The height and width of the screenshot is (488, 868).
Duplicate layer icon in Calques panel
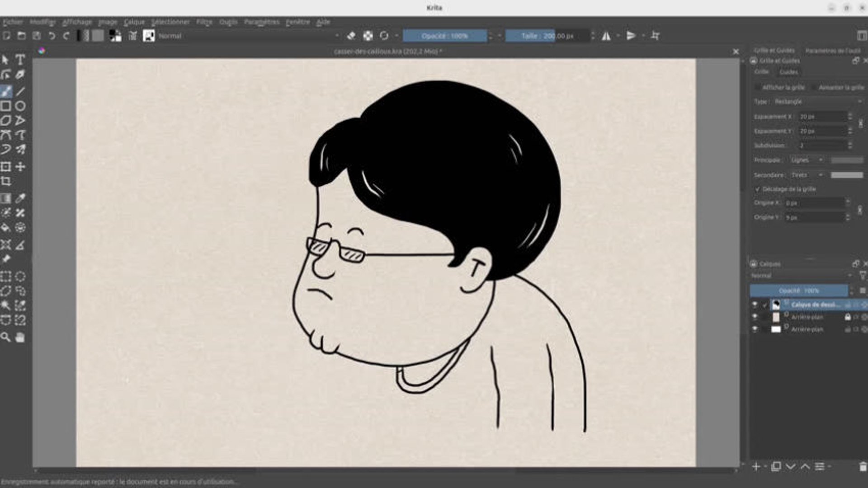(776, 466)
